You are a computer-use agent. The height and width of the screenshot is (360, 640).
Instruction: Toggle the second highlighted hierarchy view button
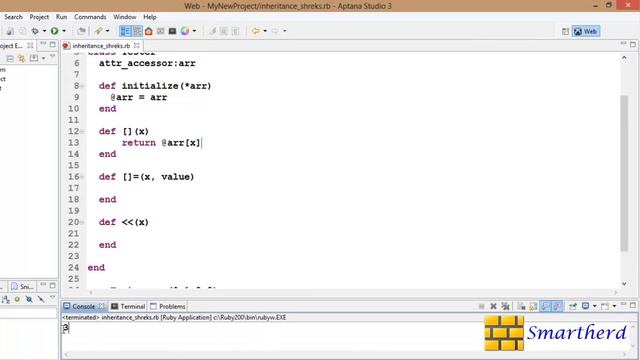137,31
